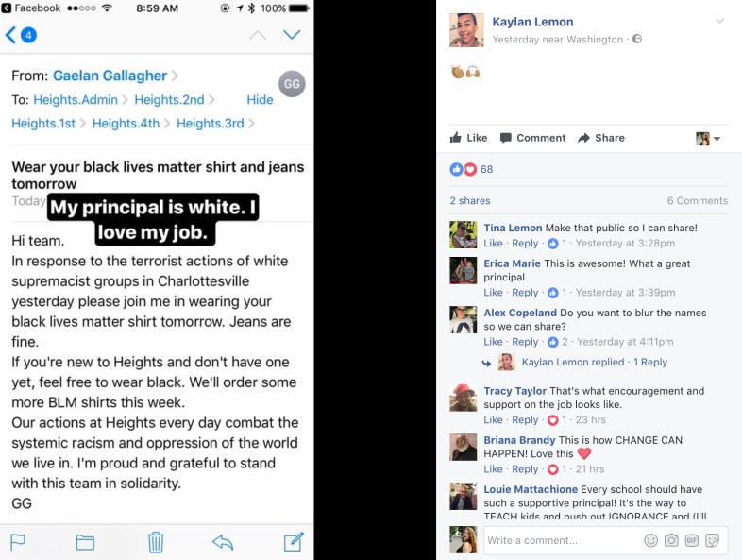Go to next message with down chevron
The width and height of the screenshot is (742, 560).
[292, 35]
